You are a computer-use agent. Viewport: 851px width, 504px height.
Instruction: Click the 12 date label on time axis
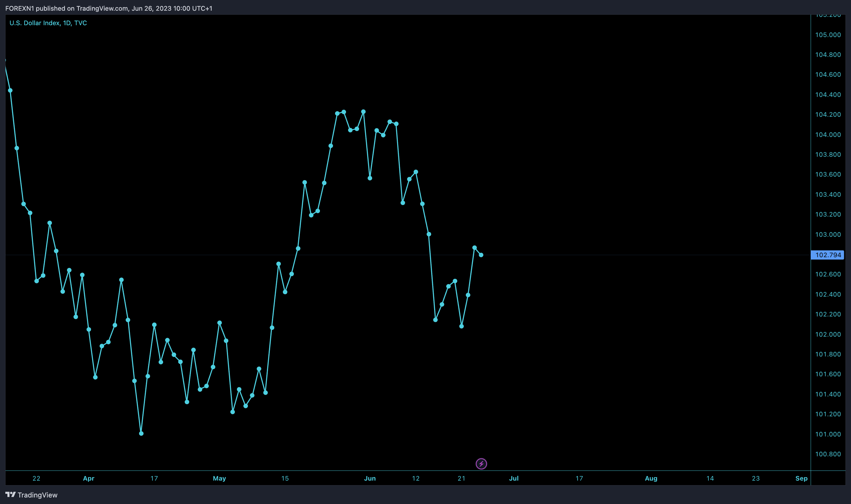coord(416,478)
